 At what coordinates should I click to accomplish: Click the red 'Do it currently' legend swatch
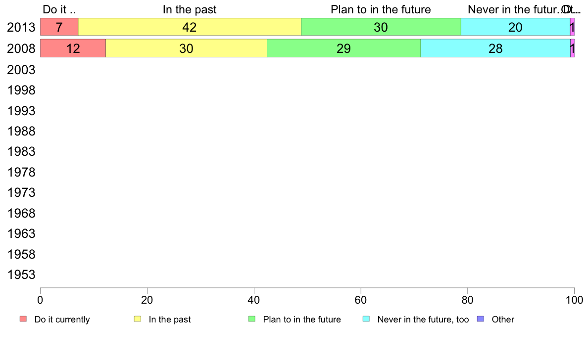(23, 319)
